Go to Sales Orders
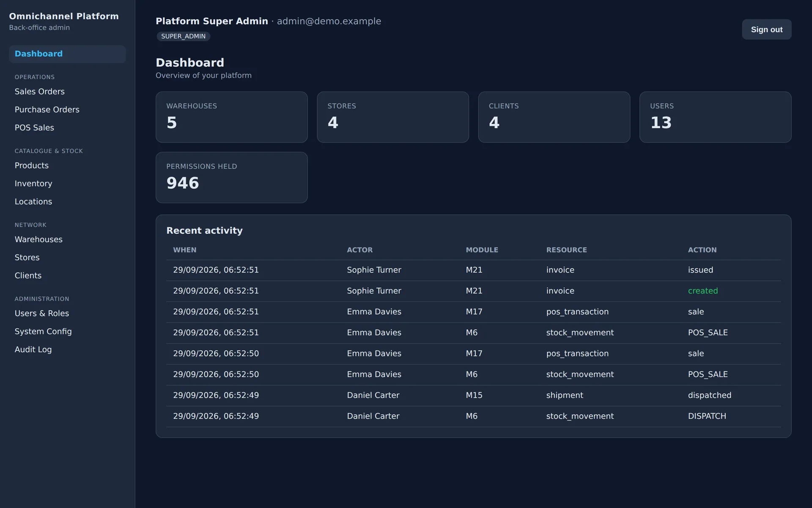812x508 pixels. 40,91
